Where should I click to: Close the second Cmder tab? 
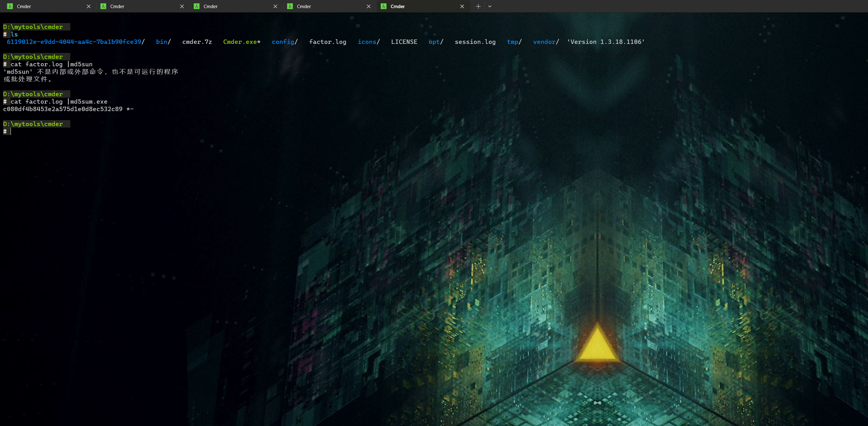coord(182,7)
